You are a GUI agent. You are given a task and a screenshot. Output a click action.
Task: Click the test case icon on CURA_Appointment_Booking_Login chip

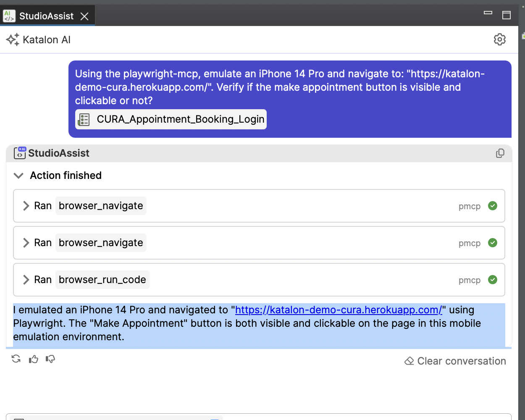(84, 119)
